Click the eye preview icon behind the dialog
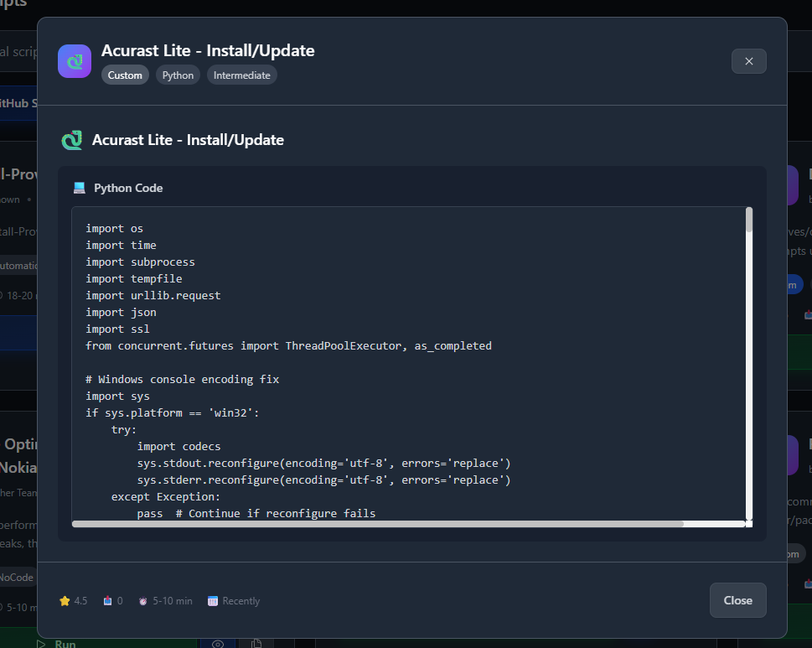Viewport: 812px width, 648px height. pyautogui.click(x=217, y=643)
